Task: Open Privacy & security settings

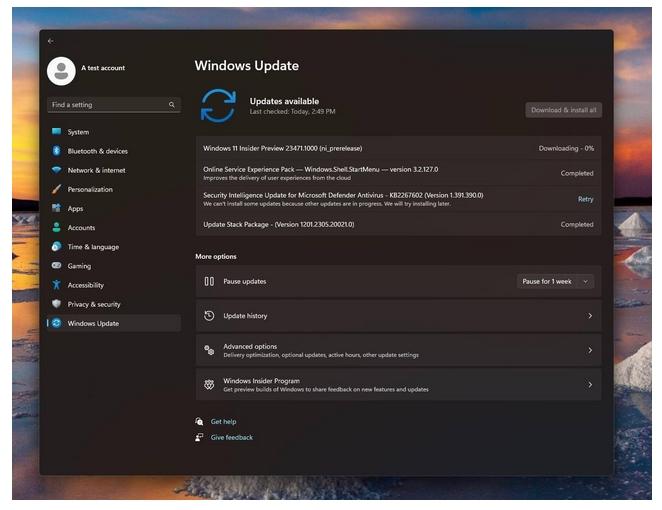Action: coord(93,304)
